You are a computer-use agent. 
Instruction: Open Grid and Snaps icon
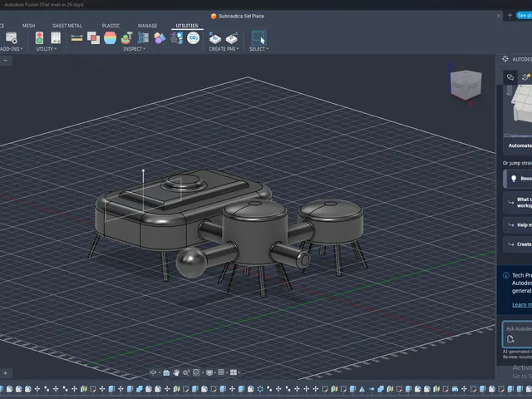pos(221,372)
